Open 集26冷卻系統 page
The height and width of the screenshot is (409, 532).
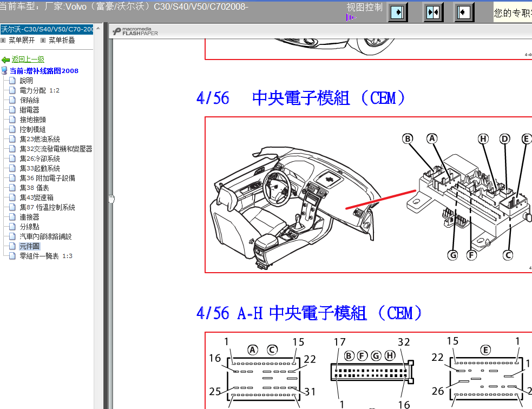(40, 159)
